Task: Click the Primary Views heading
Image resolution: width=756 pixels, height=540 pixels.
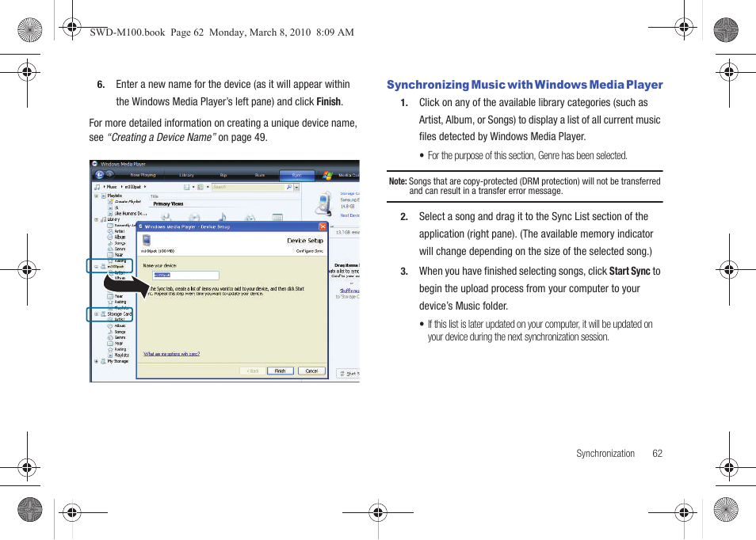Action: pyautogui.click(x=168, y=203)
